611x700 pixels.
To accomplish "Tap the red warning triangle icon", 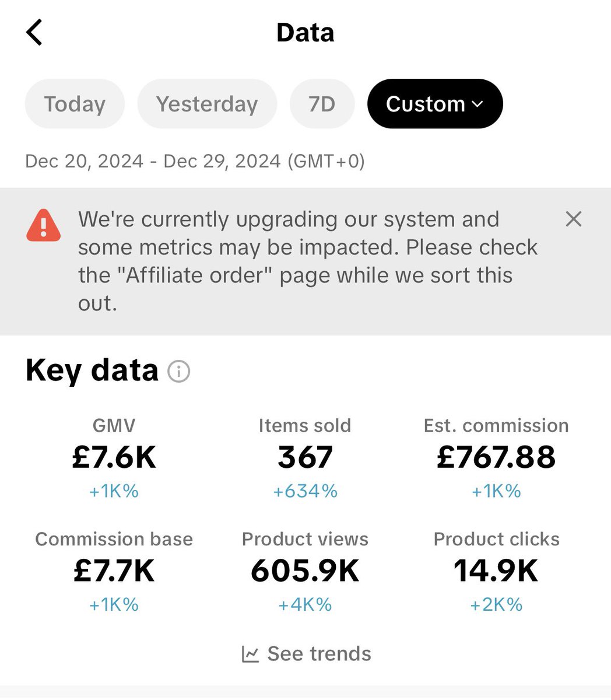I will 44,225.
